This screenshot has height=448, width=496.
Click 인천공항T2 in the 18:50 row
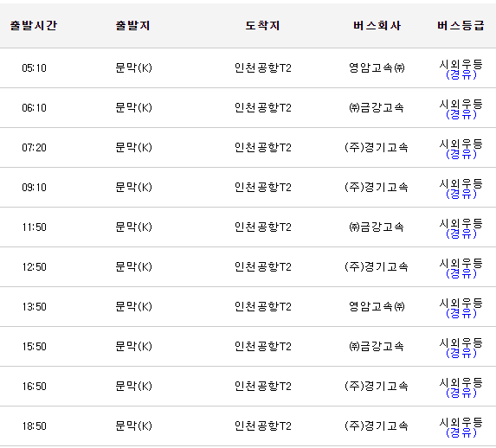click(263, 426)
